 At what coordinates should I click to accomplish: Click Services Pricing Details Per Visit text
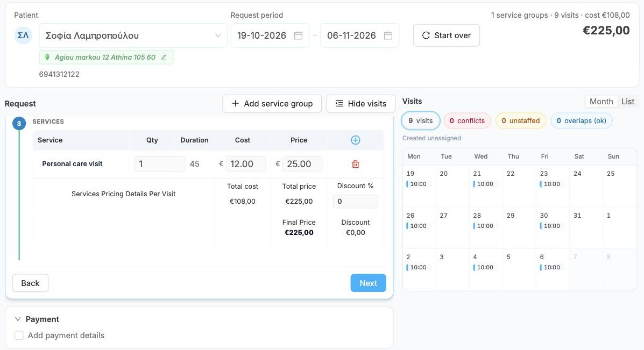123,194
